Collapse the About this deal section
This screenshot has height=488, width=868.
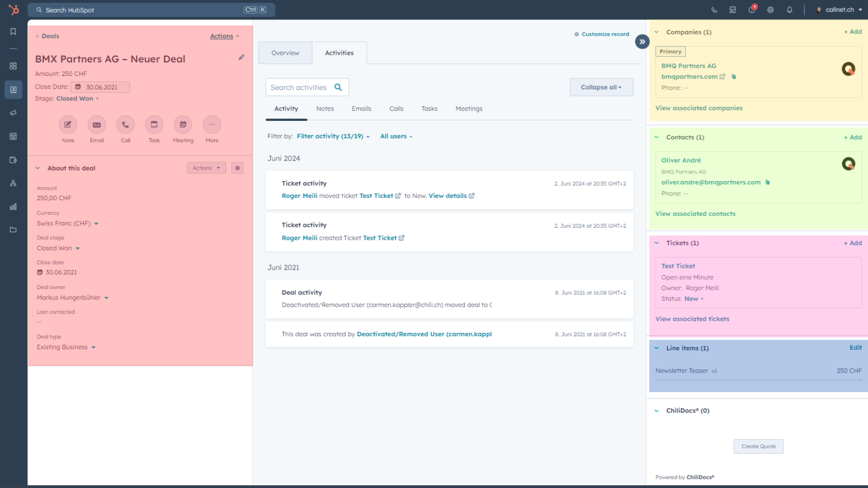point(38,168)
